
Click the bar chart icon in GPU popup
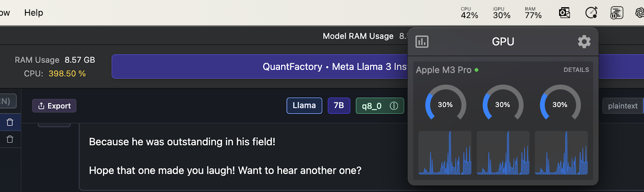pos(422,41)
